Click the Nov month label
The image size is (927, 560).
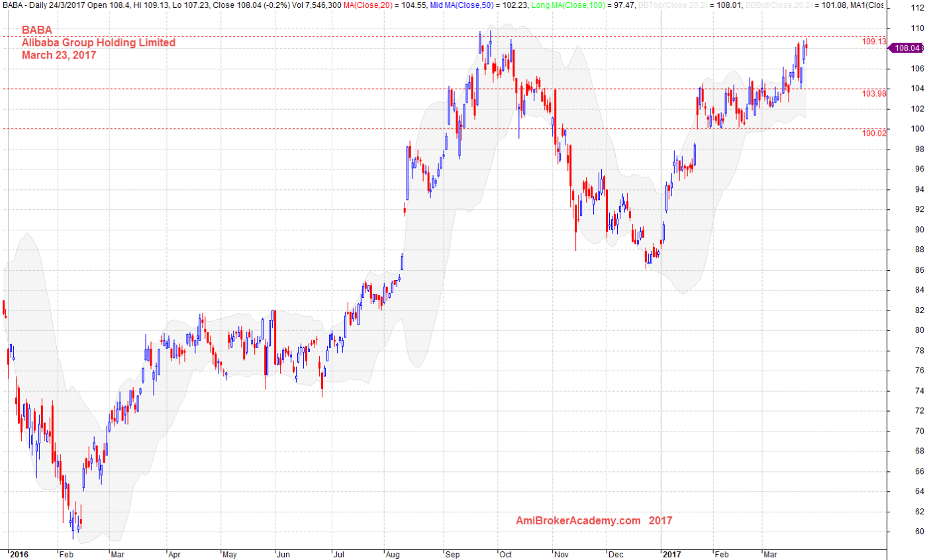[561, 555]
